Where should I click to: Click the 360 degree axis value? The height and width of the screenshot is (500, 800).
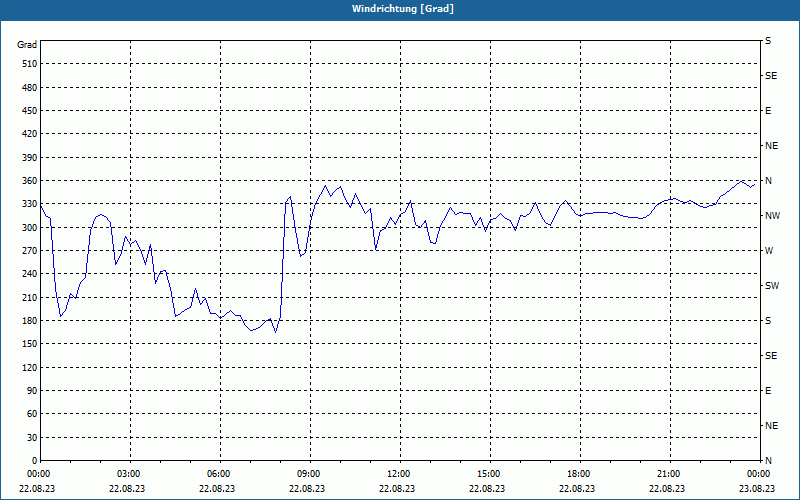click(x=30, y=181)
